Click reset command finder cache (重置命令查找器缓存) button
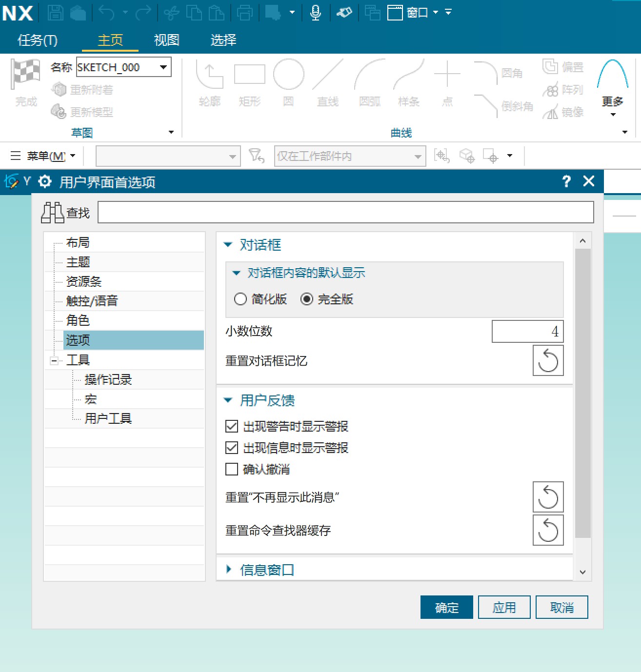Image resolution: width=641 pixels, height=672 pixels. 548,530
